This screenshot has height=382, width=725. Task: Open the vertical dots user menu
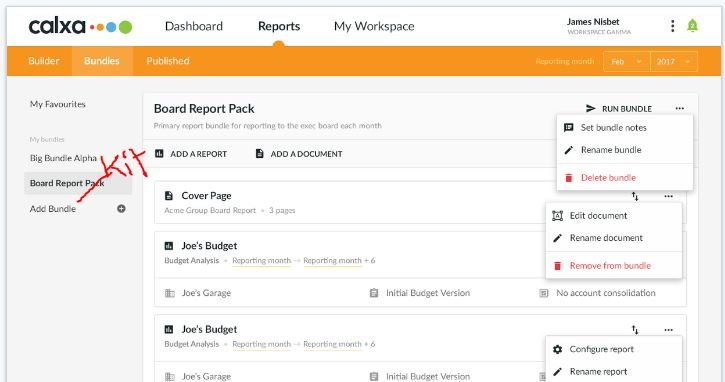(672, 26)
